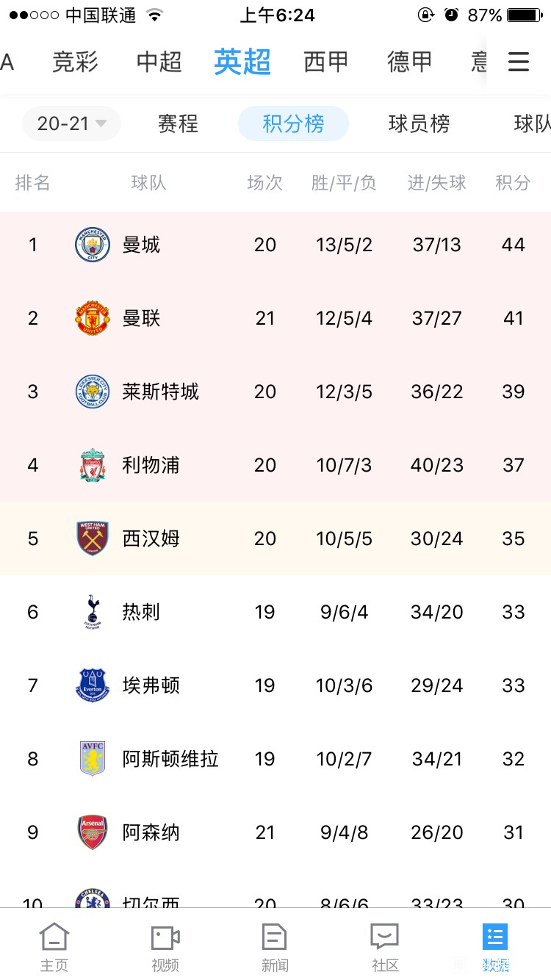
Task: Tap the Liverpool club crest
Action: pyautogui.click(x=93, y=465)
